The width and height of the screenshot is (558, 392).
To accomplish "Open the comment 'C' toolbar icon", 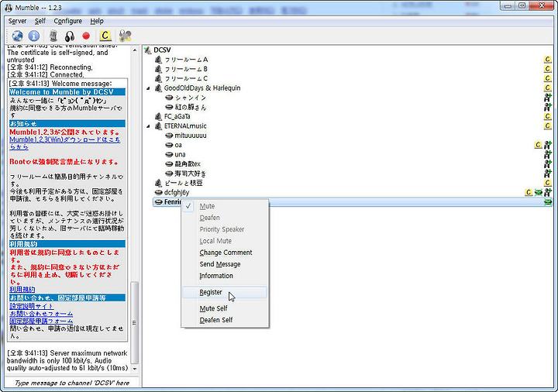I will pos(105,36).
